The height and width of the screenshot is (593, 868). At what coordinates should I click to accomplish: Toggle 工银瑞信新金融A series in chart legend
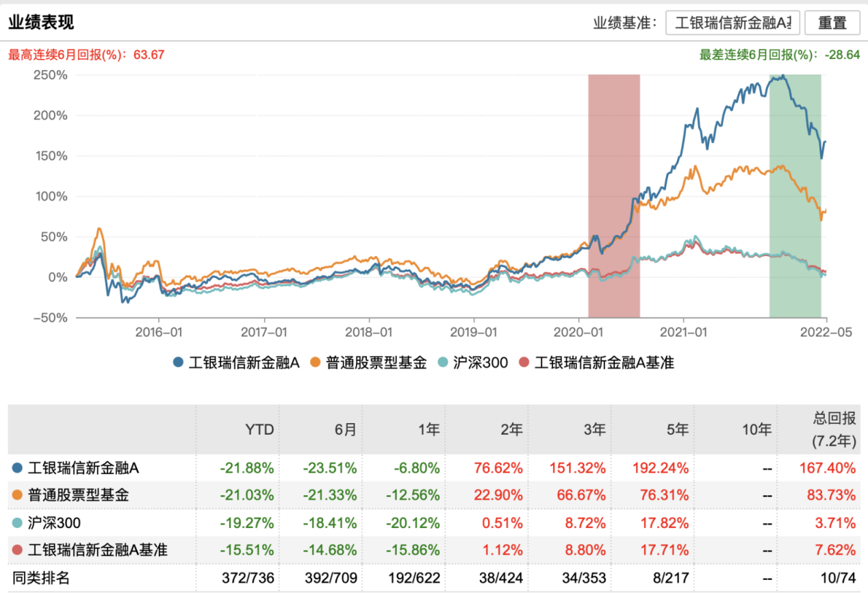[x=237, y=363]
